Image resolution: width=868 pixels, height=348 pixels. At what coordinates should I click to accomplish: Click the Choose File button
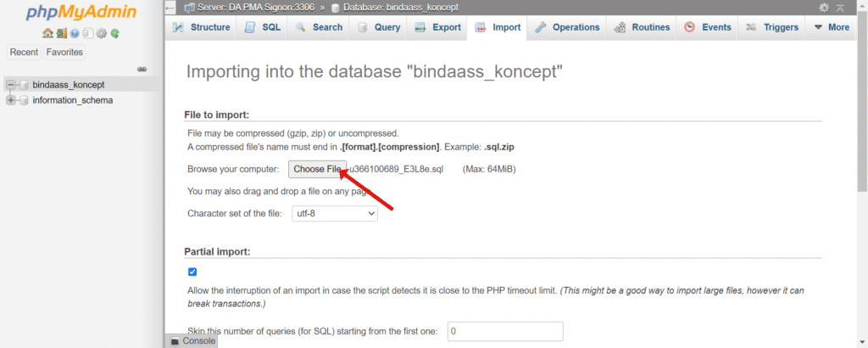click(x=317, y=169)
